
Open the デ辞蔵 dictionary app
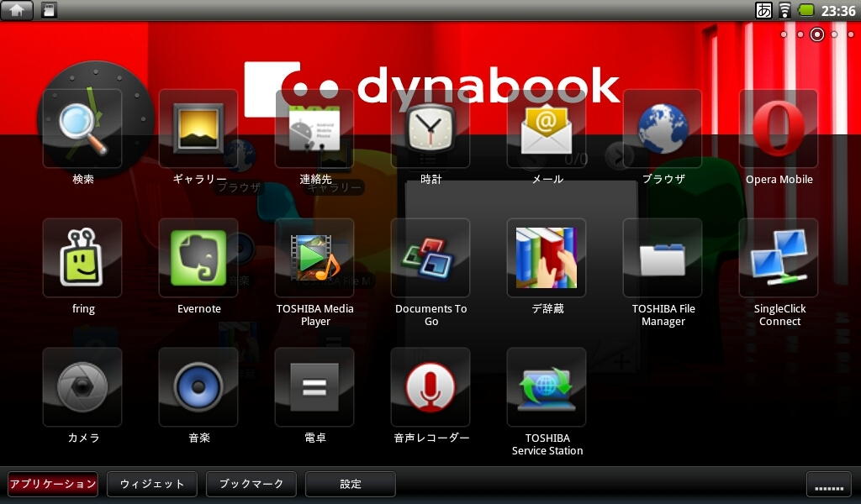coord(547,258)
